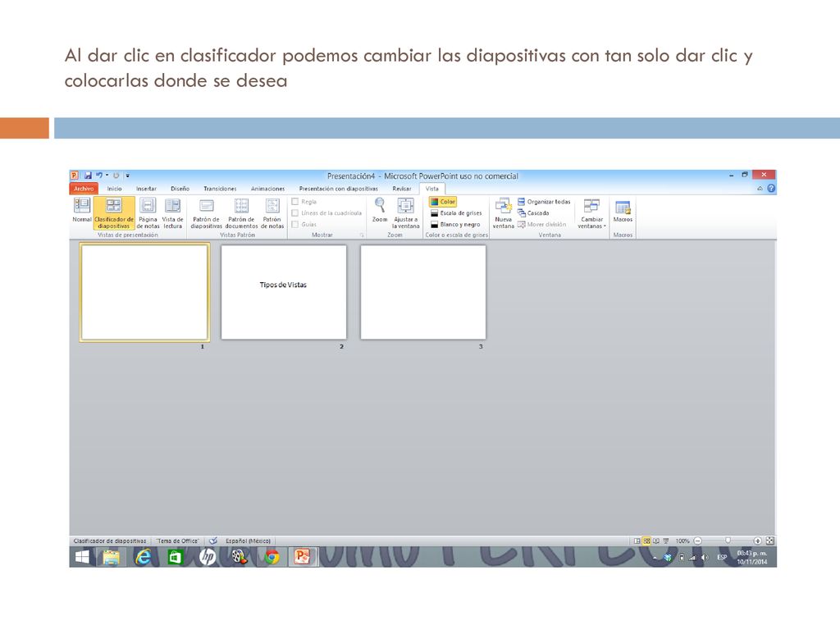Select slide 3 thumbnail
Viewport: 840px width, 630px height.
(x=423, y=293)
